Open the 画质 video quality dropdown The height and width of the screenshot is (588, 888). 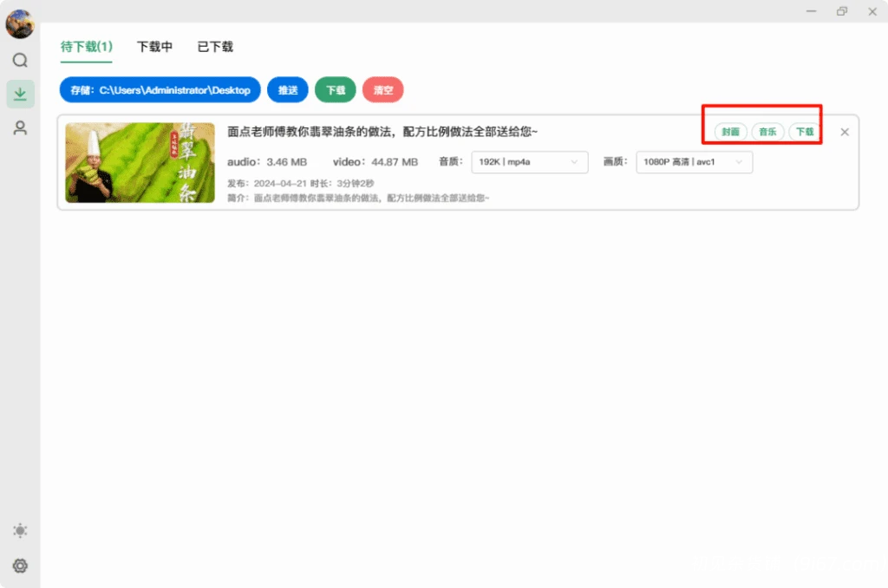point(694,161)
